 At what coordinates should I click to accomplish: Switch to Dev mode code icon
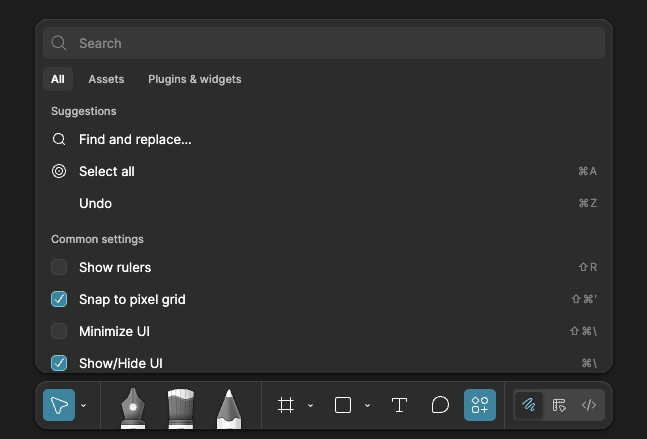point(589,405)
